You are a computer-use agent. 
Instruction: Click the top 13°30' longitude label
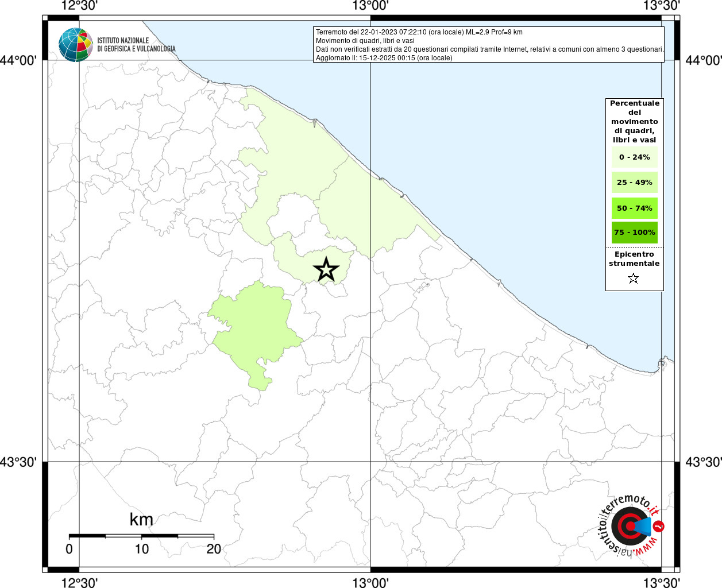coord(662,6)
